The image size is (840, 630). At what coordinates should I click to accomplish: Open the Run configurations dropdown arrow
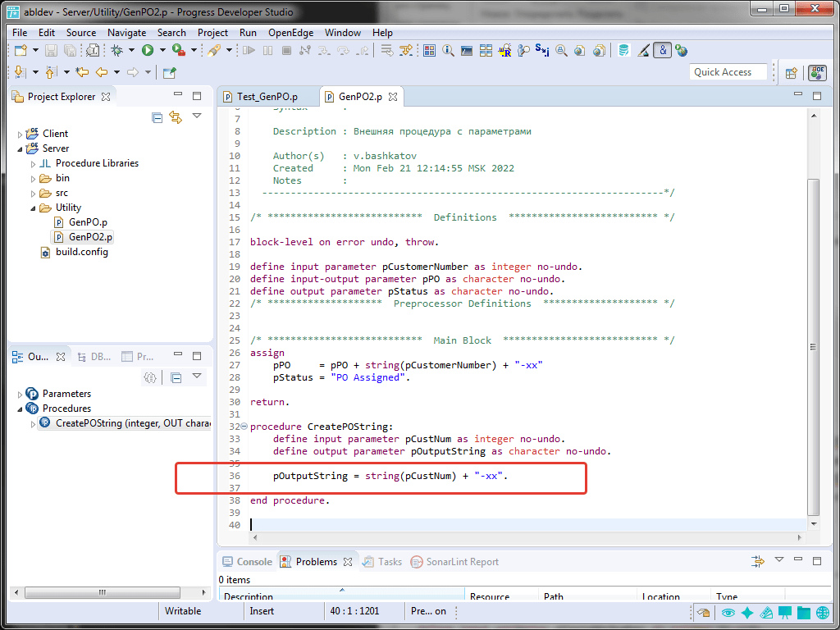[x=162, y=51]
